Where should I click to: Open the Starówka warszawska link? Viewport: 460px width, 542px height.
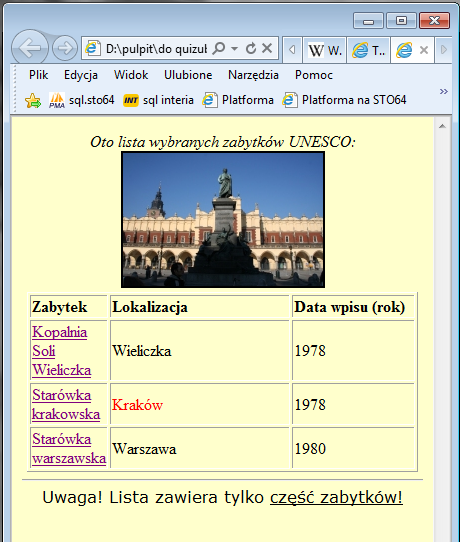point(69,449)
